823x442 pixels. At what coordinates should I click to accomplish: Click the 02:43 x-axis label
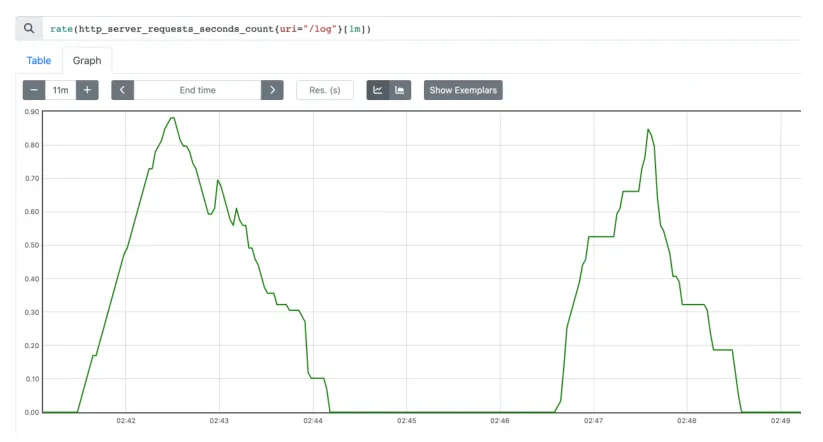point(219,420)
